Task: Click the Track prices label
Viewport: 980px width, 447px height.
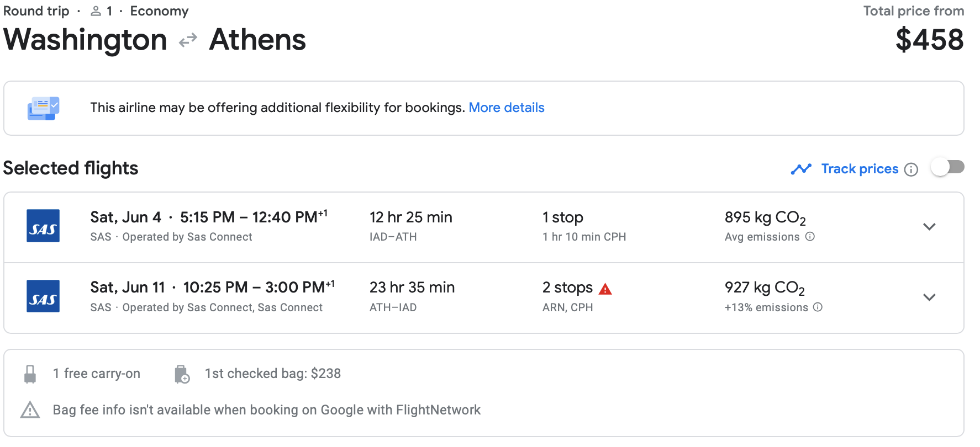Action: [x=860, y=169]
